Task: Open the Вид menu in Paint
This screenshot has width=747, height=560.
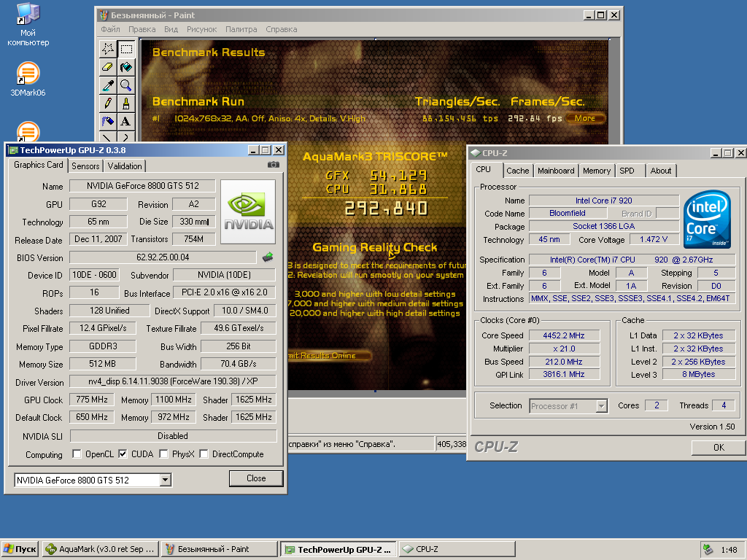Action: pyautogui.click(x=171, y=29)
